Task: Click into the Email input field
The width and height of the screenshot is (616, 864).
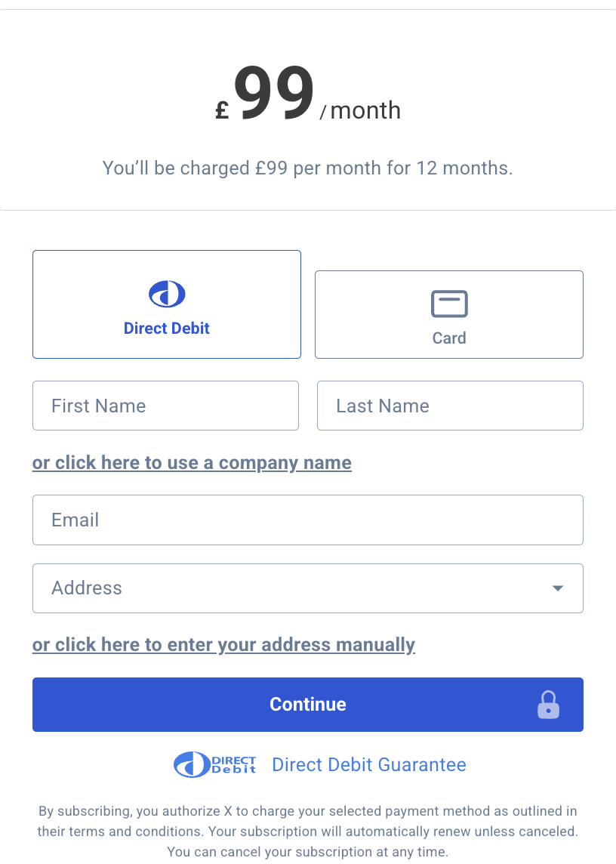Action: coord(308,520)
